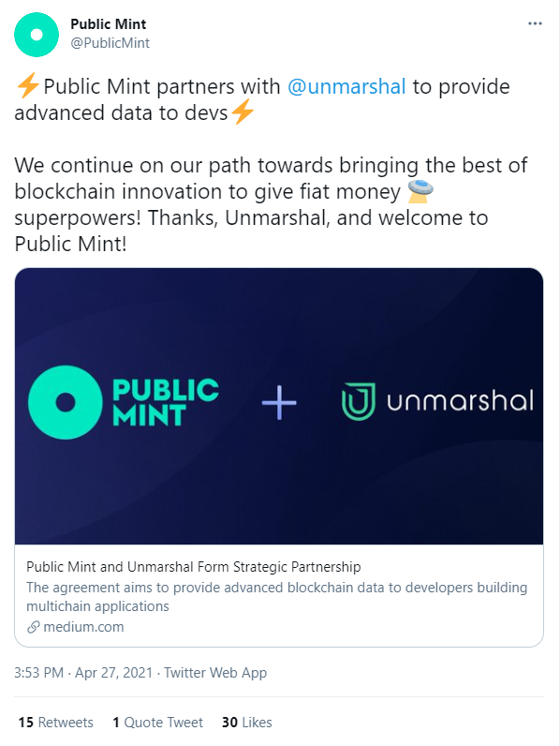Click the lightning emoji after 'devs'
Viewport: 560px width, 746px height.
243,112
